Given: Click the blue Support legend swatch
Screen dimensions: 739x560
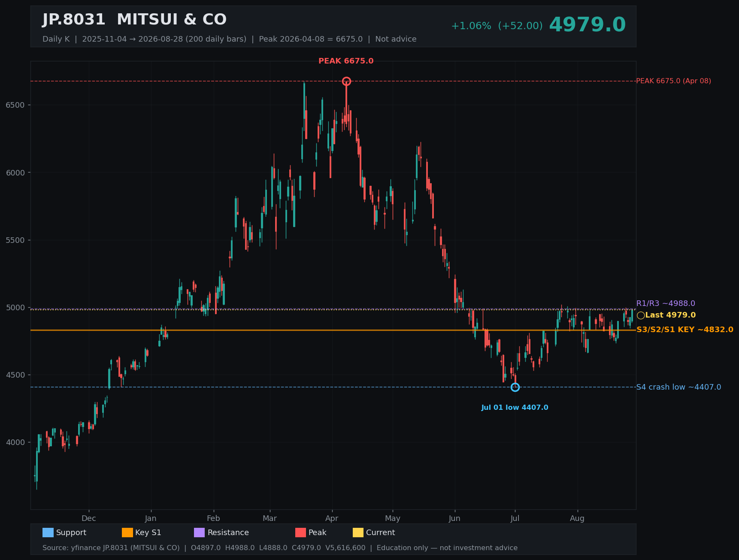Looking at the screenshot, I should click(48, 533).
